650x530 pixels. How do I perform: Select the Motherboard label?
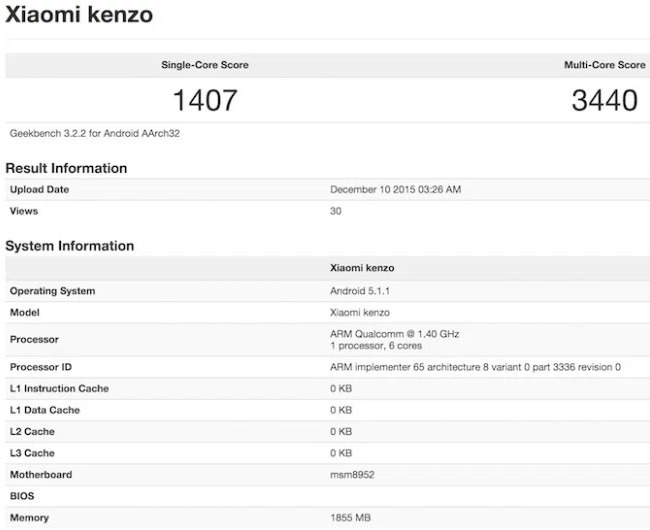pyautogui.click(x=41, y=475)
